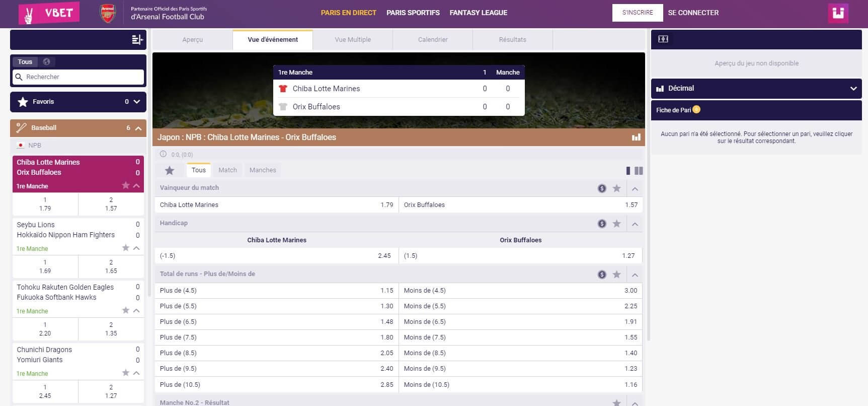Image resolution: width=868 pixels, height=406 pixels.
Task: Collapse the left sidebar menu icon
Action: coord(137,39)
